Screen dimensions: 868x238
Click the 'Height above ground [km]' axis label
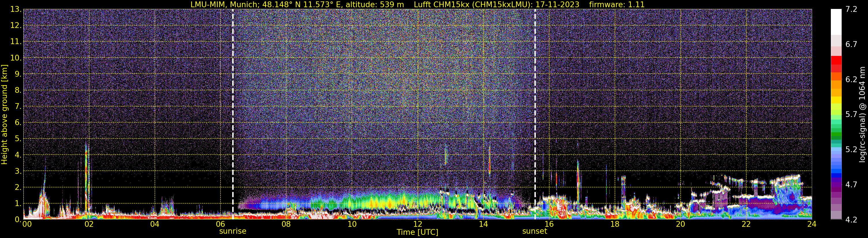point(4,114)
